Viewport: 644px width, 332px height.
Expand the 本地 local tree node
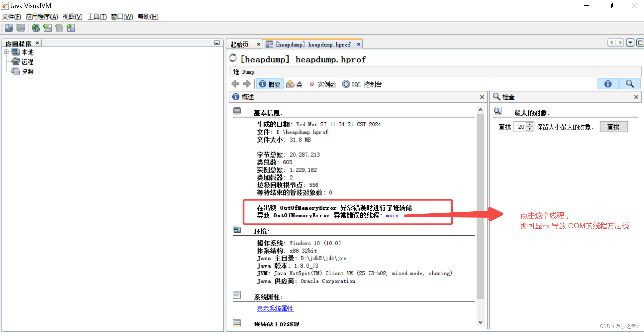(6, 52)
